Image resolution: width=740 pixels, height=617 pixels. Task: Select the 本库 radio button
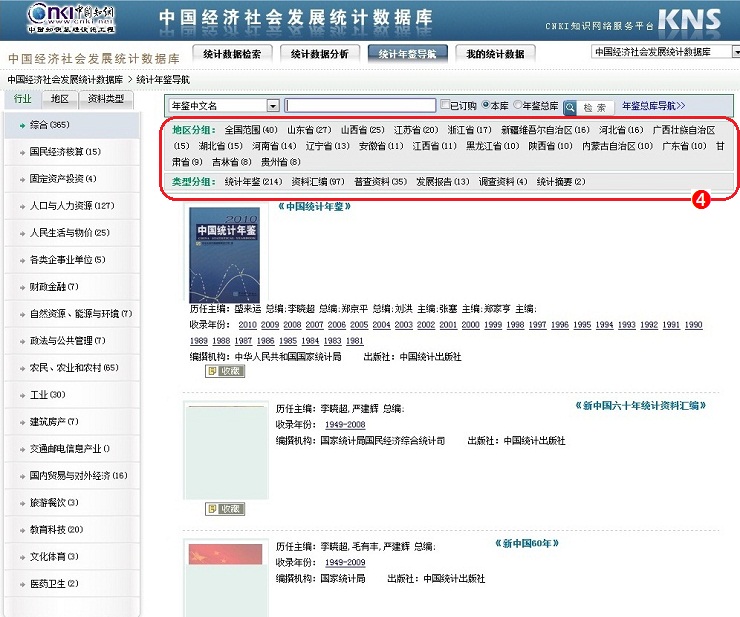[x=487, y=105]
